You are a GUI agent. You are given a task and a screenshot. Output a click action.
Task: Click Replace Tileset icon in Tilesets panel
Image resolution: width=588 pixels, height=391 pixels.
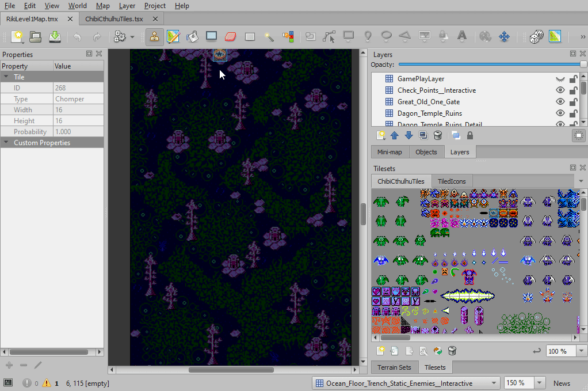[438, 351]
